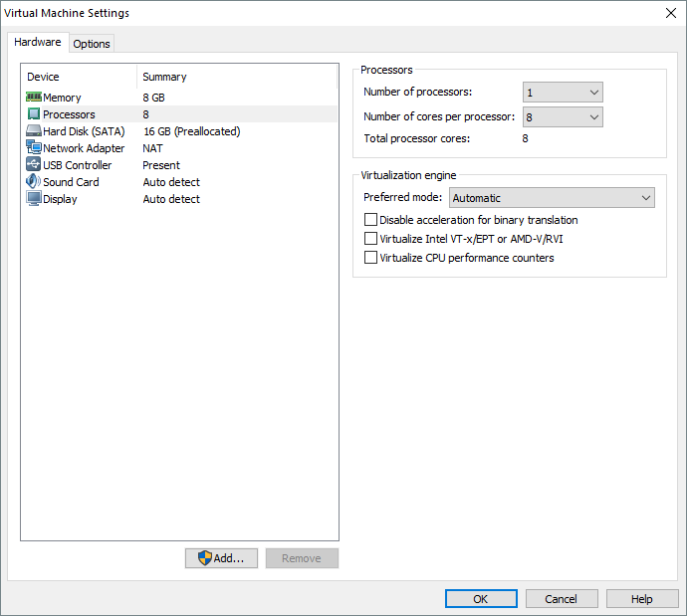Select the Hardware tab
687x616 pixels.
point(38,43)
